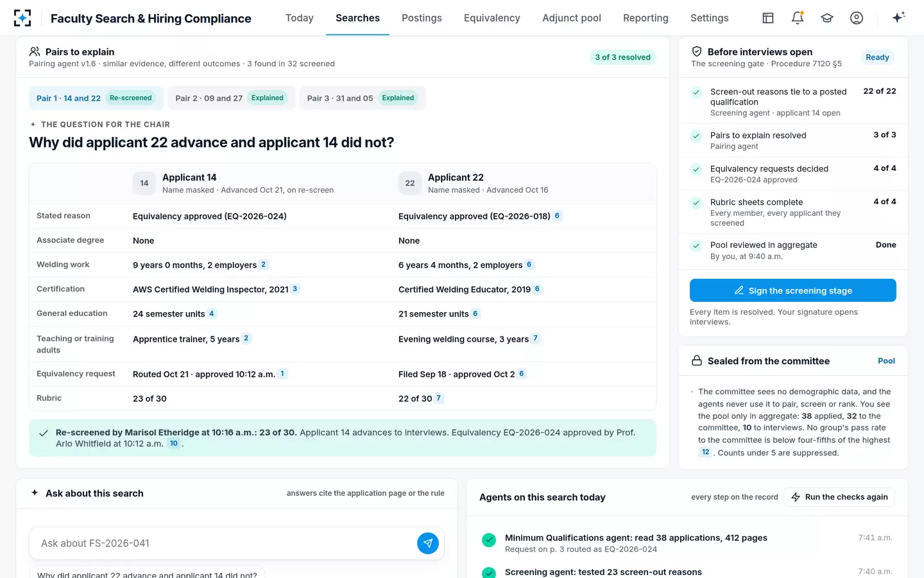
Task: Click the 'every step on the record' note
Action: pos(734,497)
